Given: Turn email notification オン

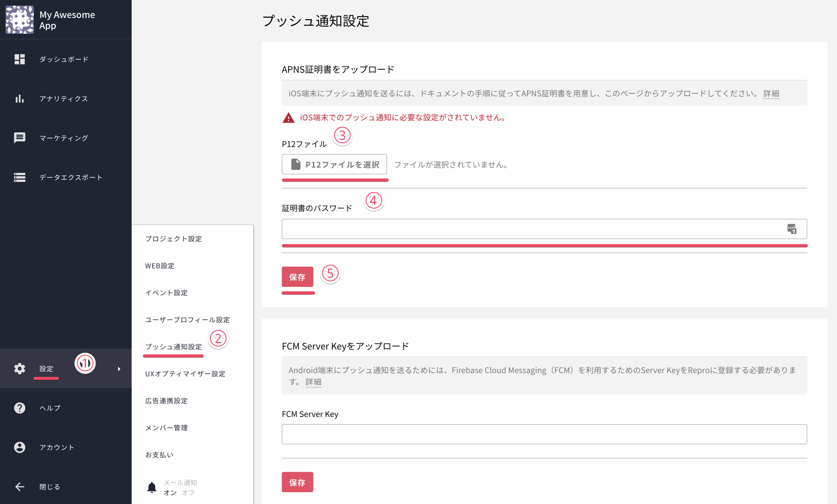Looking at the screenshot, I should [x=170, y=493].
